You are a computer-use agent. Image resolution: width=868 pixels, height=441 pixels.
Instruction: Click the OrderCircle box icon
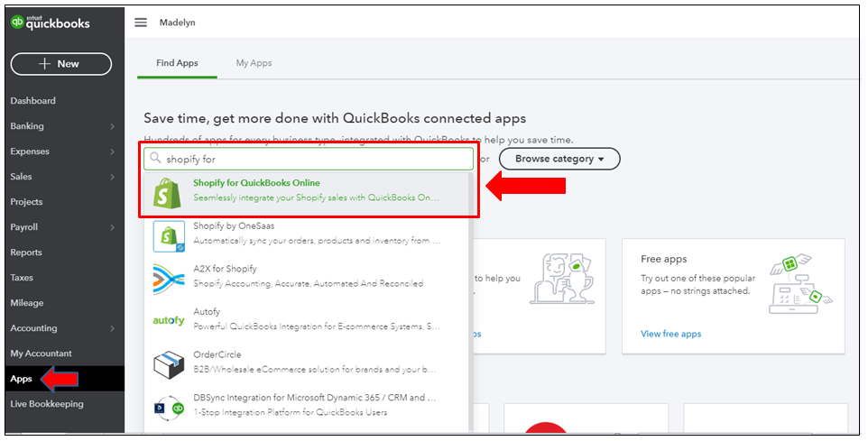169,363
